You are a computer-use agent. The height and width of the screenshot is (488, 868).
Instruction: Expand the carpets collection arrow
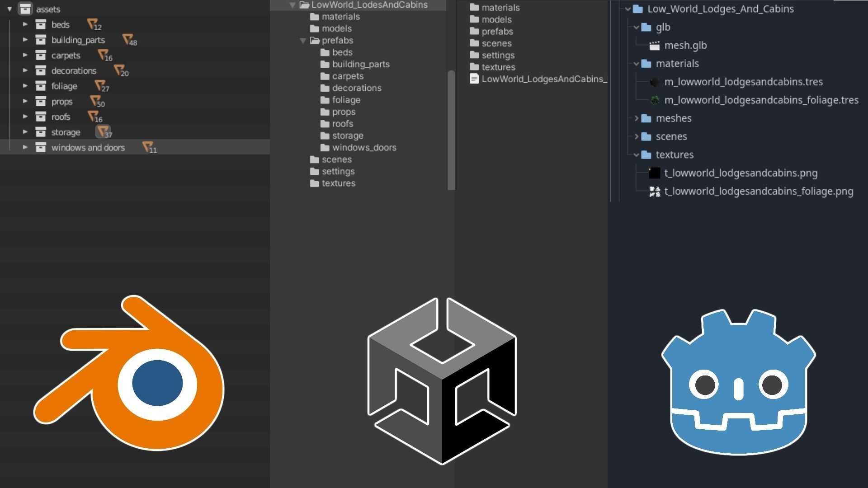[25, 55]
